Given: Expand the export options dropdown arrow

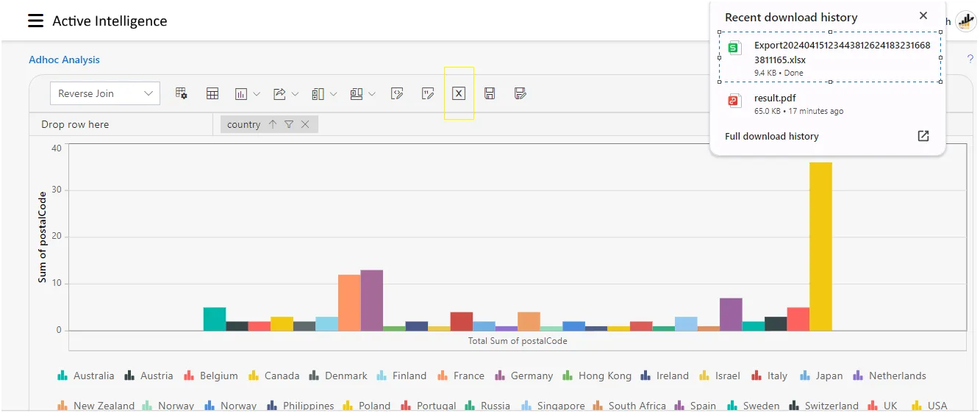Looking at the screenshot, I should (296, 93).
